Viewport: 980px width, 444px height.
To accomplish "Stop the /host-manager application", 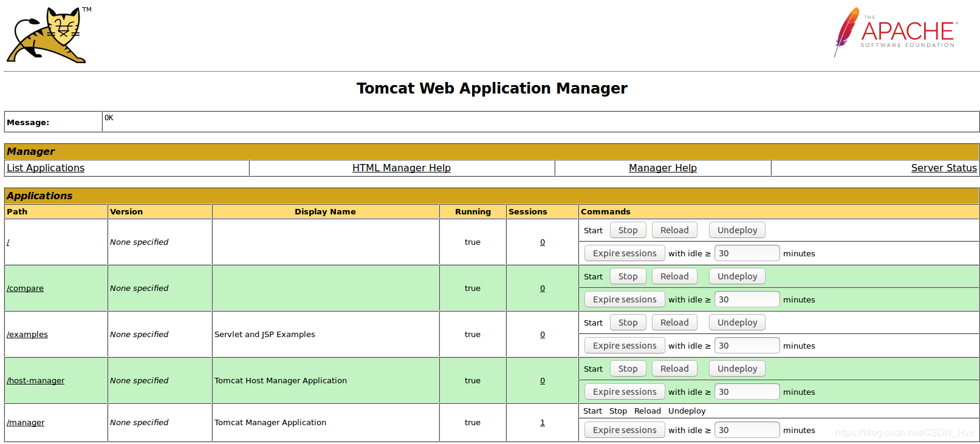I will point(628,369).
